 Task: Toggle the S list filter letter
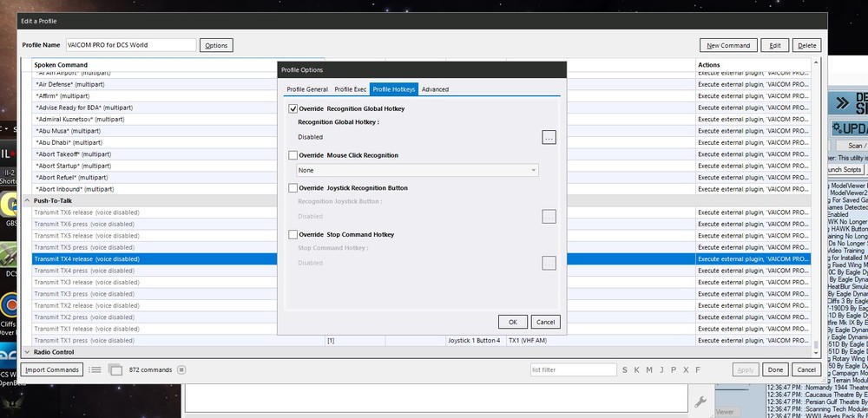(624, 370)
